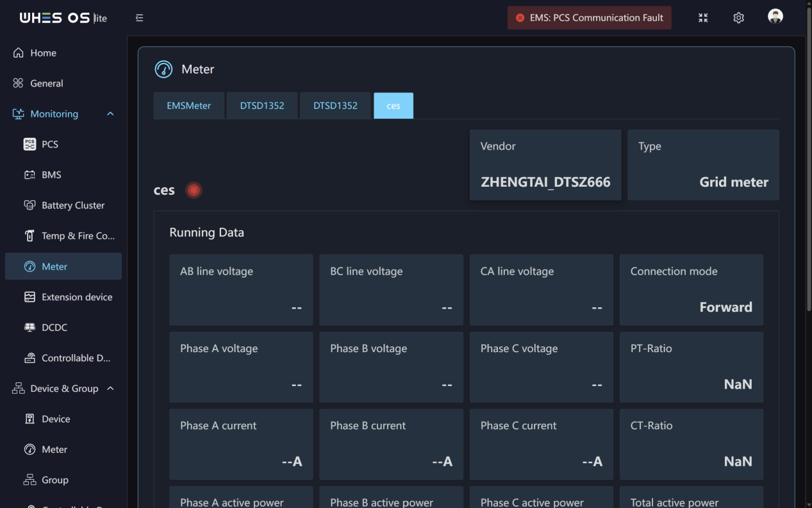Select the ces meter tab

click(x=394, y=106)
